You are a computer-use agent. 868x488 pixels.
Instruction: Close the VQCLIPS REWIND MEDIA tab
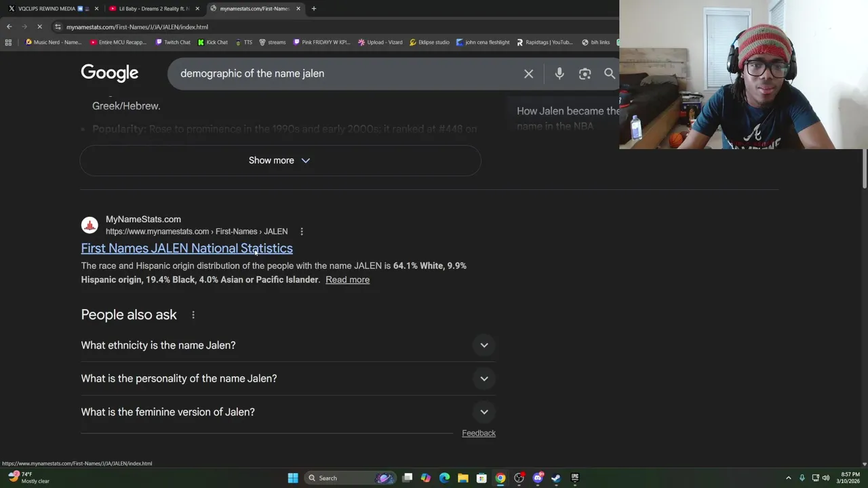coord(96,9)
